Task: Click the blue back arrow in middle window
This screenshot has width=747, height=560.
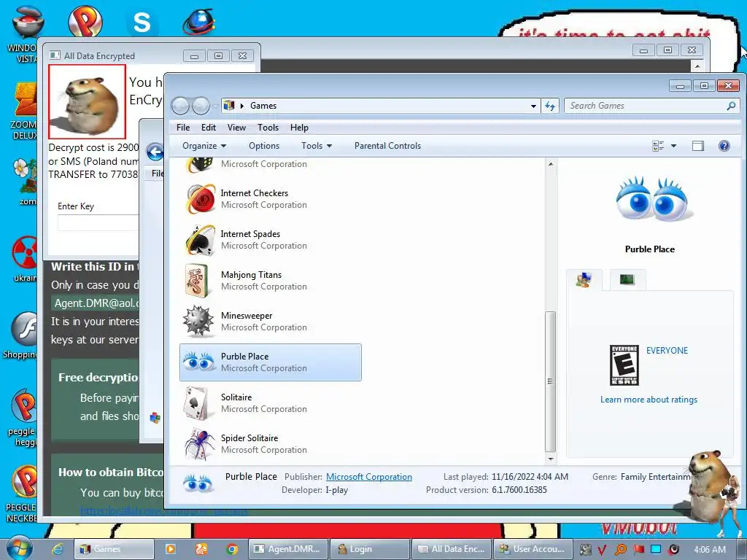Action: click(x=155, y=152)
